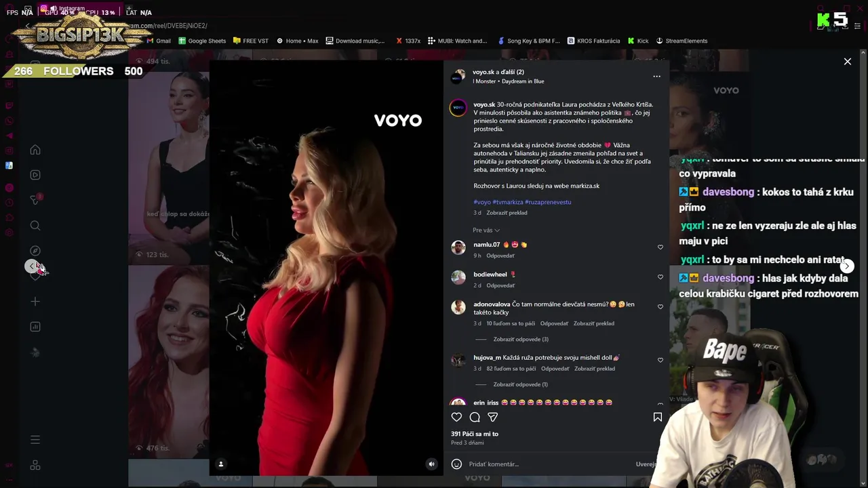This screenshot has width=868, height=488.
Task: Expand Zobraziť odpovede (1) replies
Action: (520, 385)
